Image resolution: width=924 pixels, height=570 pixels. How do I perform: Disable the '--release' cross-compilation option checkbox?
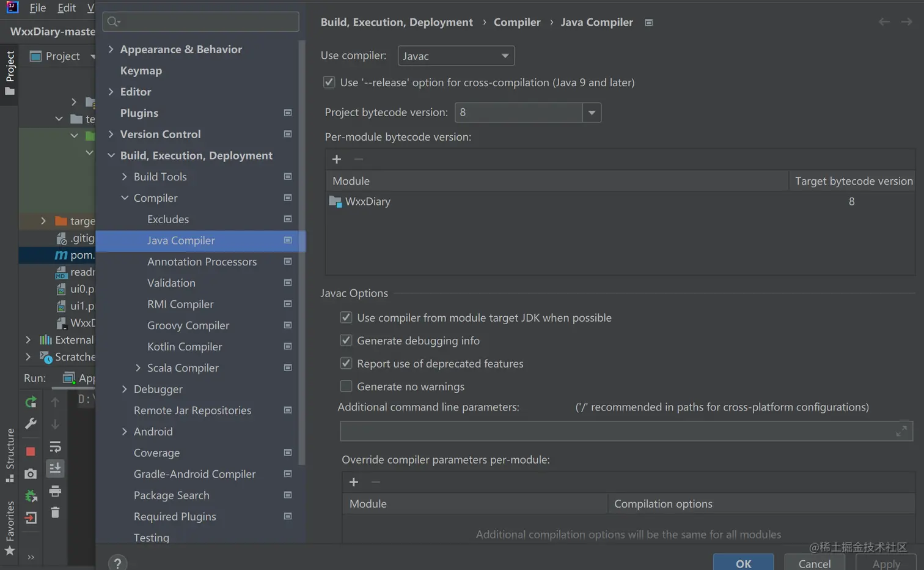[329, 83]
